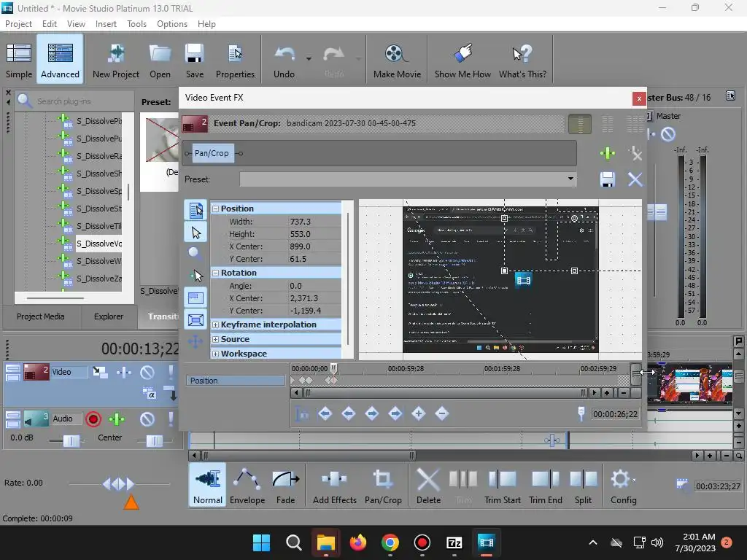Create a new keyframe

tap(419, 414)
